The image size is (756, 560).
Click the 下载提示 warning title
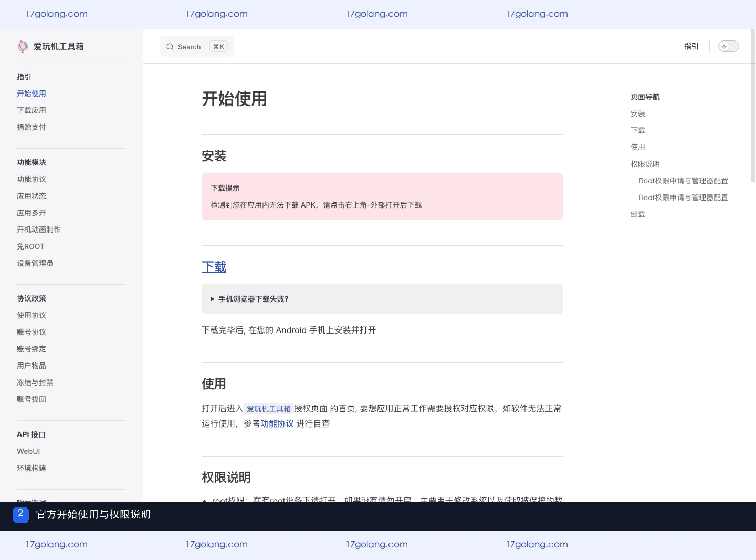(x=225, y=188)
